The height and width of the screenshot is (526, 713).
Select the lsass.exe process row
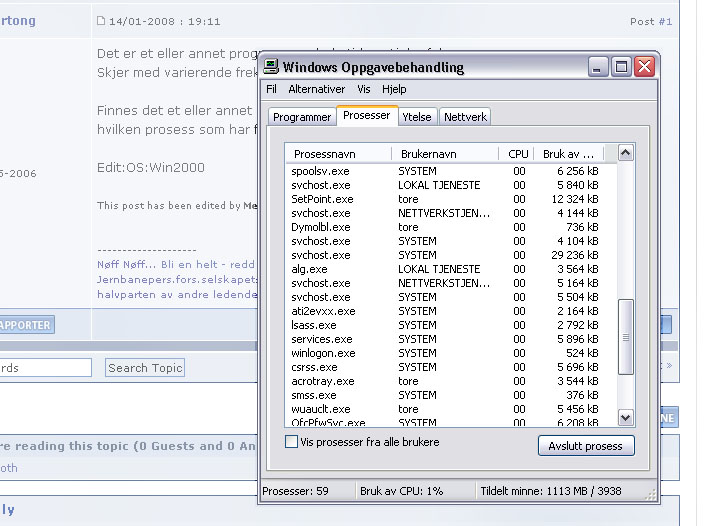[451, 325]
